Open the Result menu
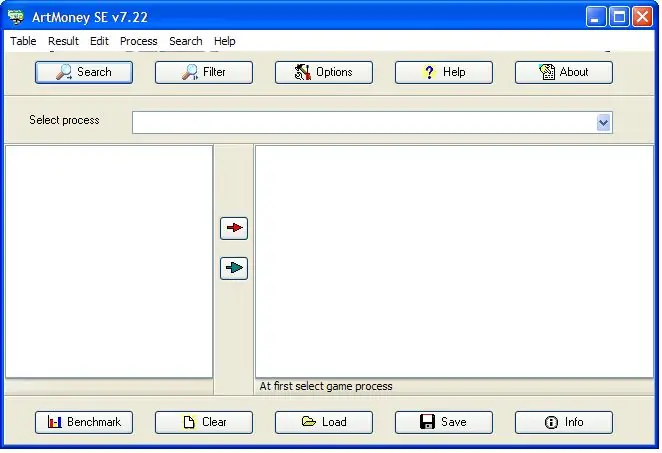Image resolution: width=662 pixels, height=453 pixels. click(x=63, y=41)
